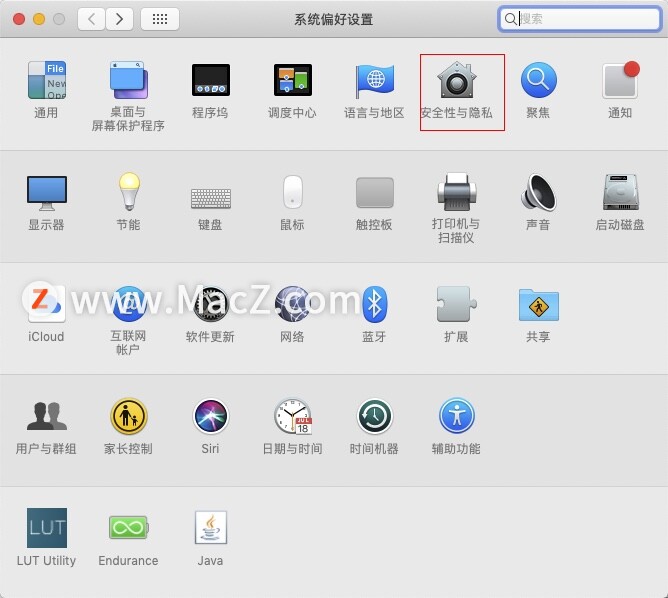
Task: Open 触控板 (Trackpad) settings
Action: (374, 193)
